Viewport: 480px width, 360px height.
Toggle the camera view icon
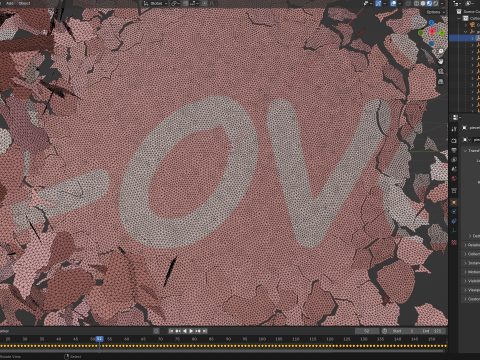tap(441, 71)
